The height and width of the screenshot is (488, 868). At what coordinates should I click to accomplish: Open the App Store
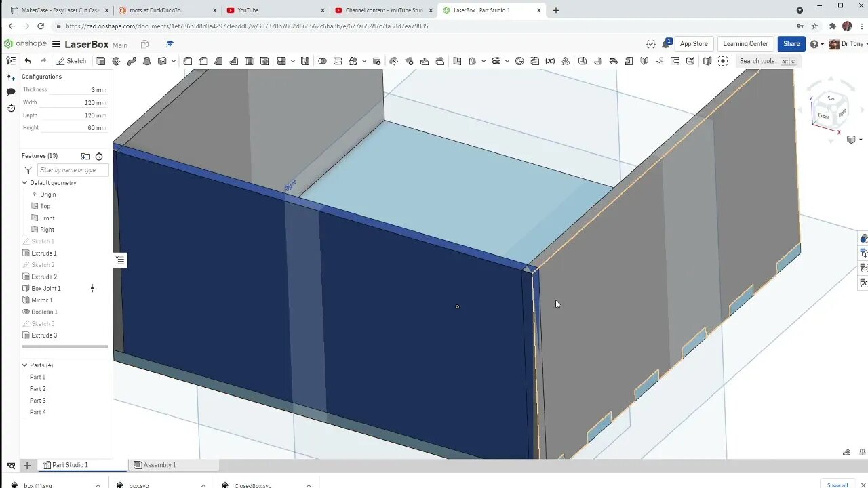tap(694, 44)
